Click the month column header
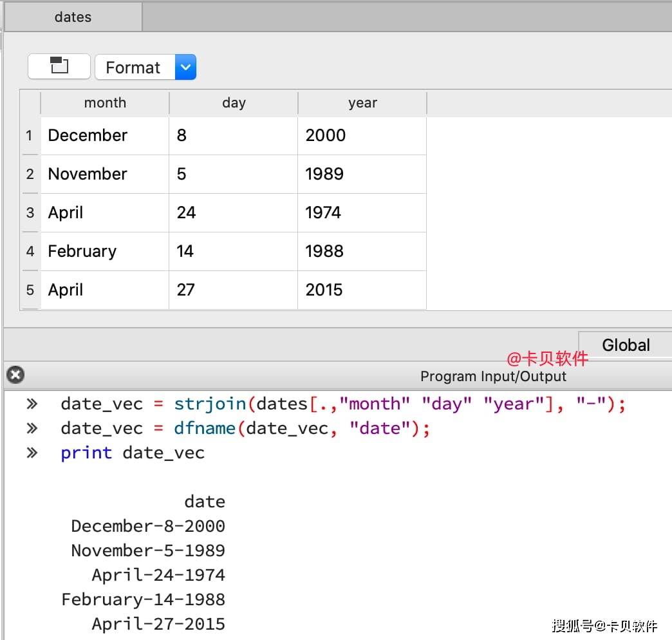Image resolution: width=672 pixels, height=640 pixels. 105,103
